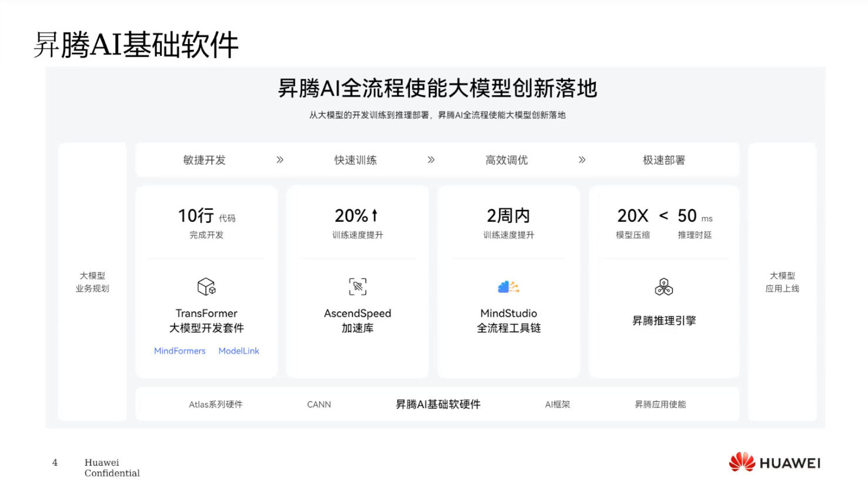Click 训练速度提升 under the 2周内 metric
The height and width of the screenshot is (488, 868).
tap(509, 235)
